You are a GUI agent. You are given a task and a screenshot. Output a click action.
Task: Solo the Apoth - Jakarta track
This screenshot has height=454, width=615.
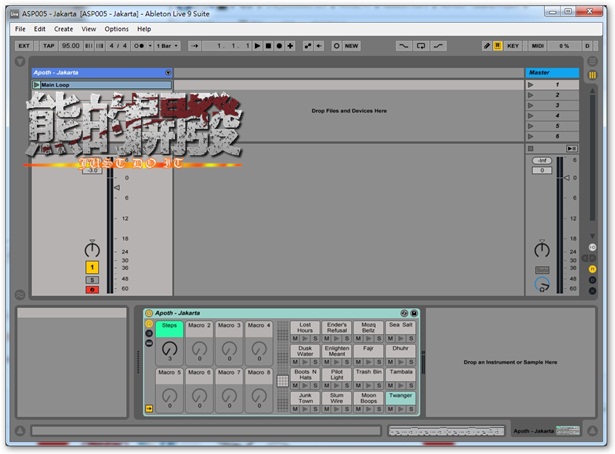[92, 280]
